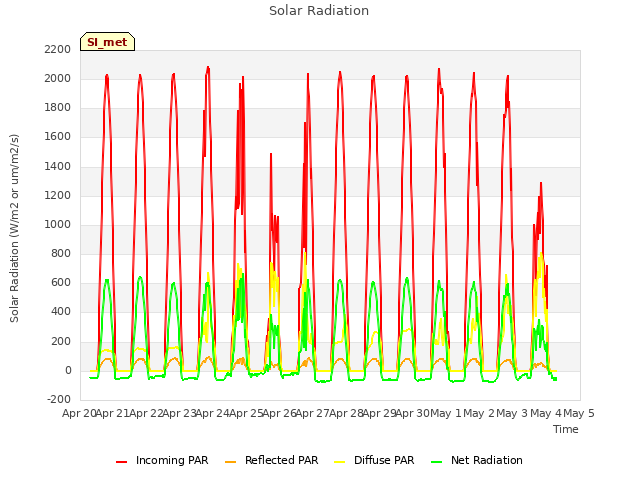Click the Apr 28 x-axis label
640x480 pixels.
(x=346, y=413)
